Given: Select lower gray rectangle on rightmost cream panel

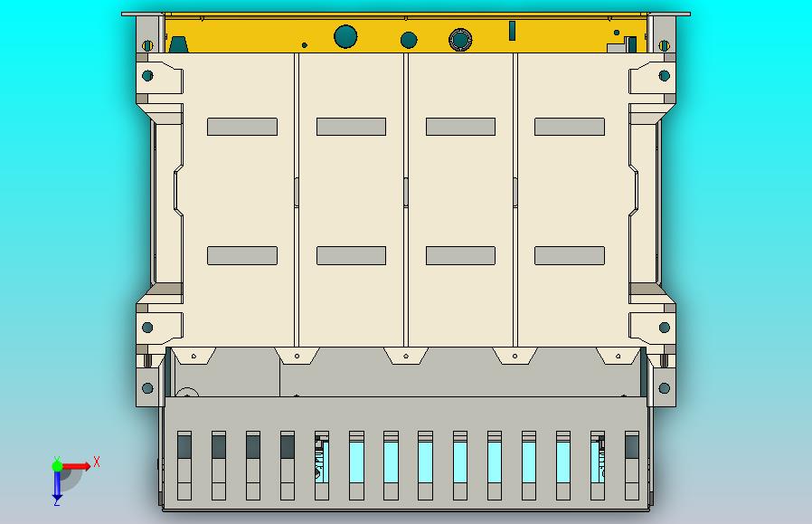Looking at the screenshot, I should click(570, 255).
